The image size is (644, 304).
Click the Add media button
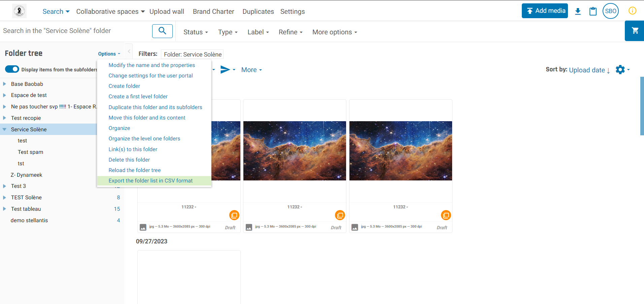[x=545, y=11]
